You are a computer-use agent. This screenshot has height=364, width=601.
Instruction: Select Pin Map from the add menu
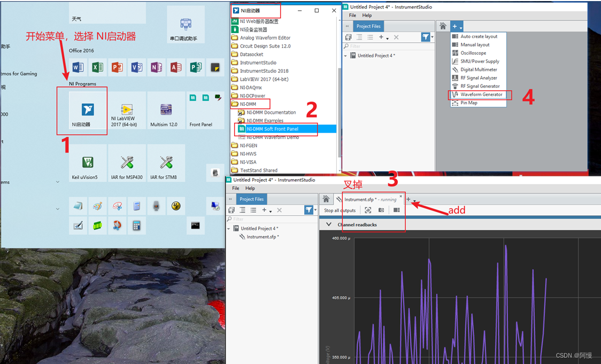point(479,103)
